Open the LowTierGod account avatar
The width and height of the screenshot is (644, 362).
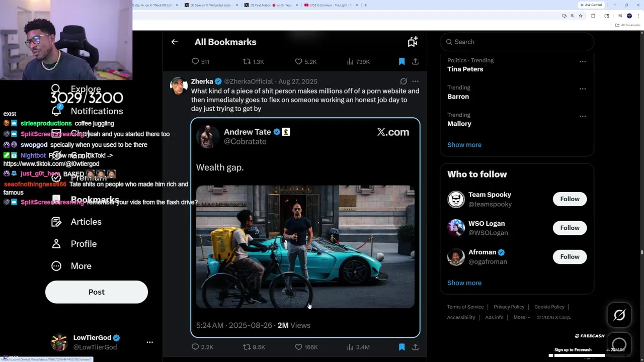tap(59, 342)
